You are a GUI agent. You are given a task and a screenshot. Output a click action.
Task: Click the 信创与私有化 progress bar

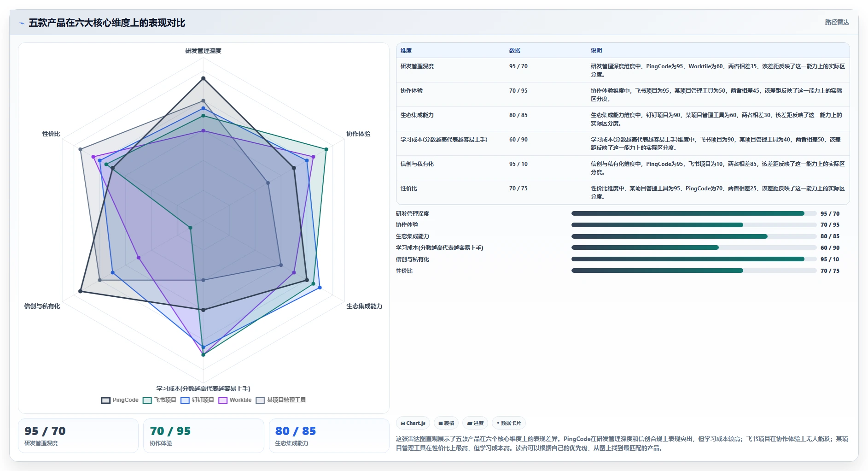coord(694,259)
